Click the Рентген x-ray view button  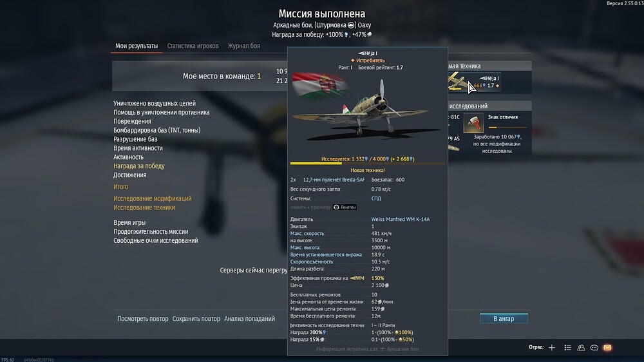click(x=345, y=207)
